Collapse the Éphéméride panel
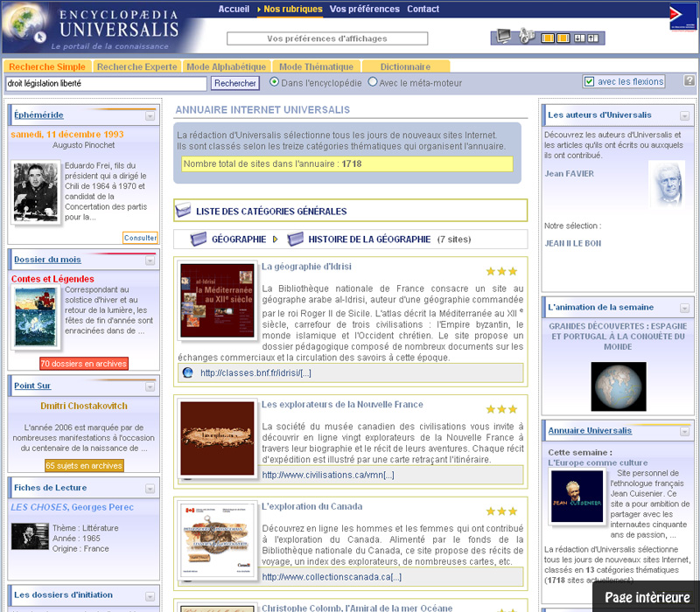 pos(150,116)
